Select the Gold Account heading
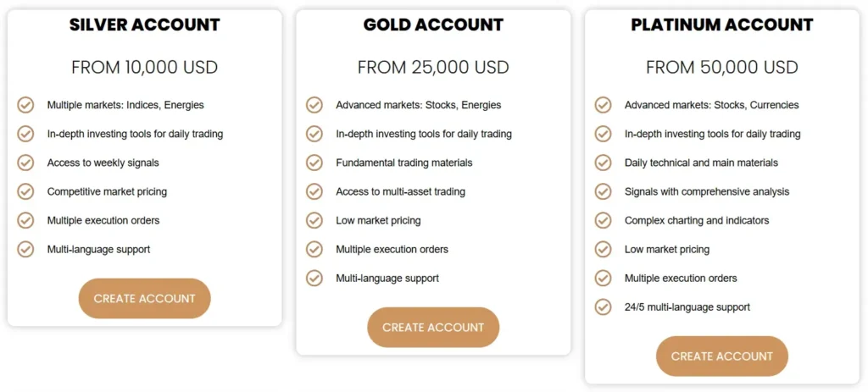The width and height of the screenshot is (868, 392). (x=433, y=25)
